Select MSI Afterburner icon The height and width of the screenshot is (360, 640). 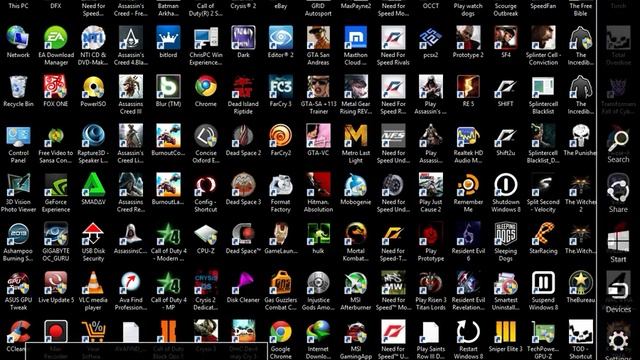tap(356, 282)
